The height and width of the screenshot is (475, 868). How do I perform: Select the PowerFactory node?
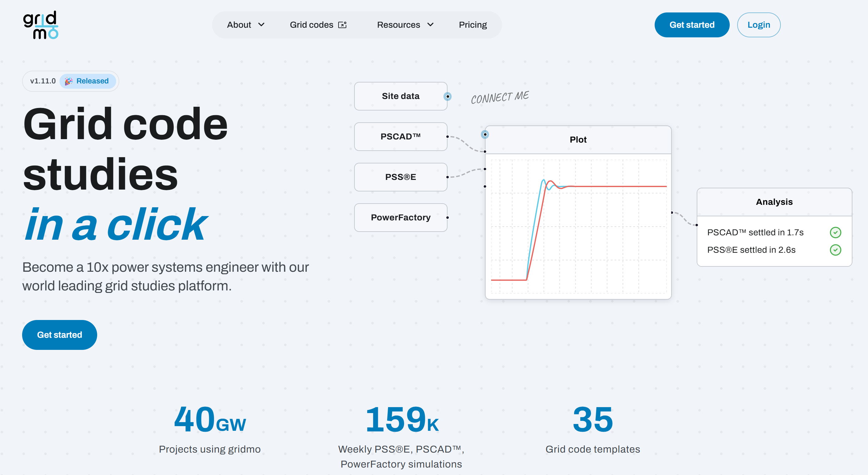point(401,217)
